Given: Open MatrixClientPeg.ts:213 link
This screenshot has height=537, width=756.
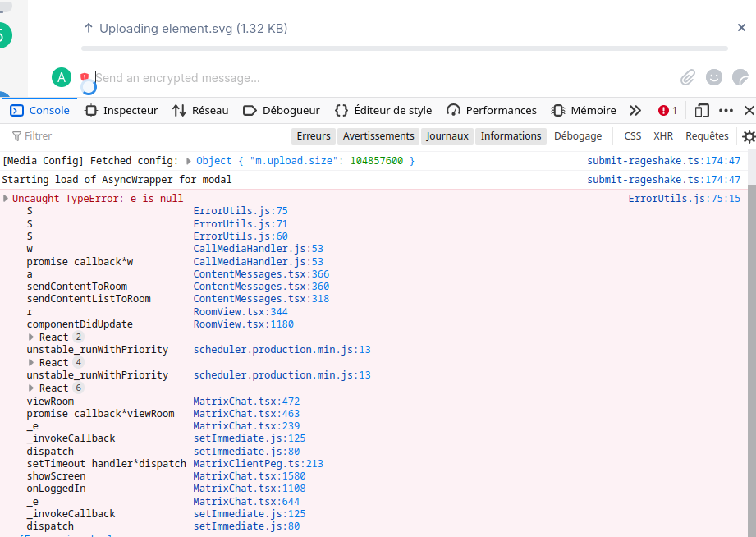Looking at the screenshot, I should pyautogui.click(x=259, y=464).
